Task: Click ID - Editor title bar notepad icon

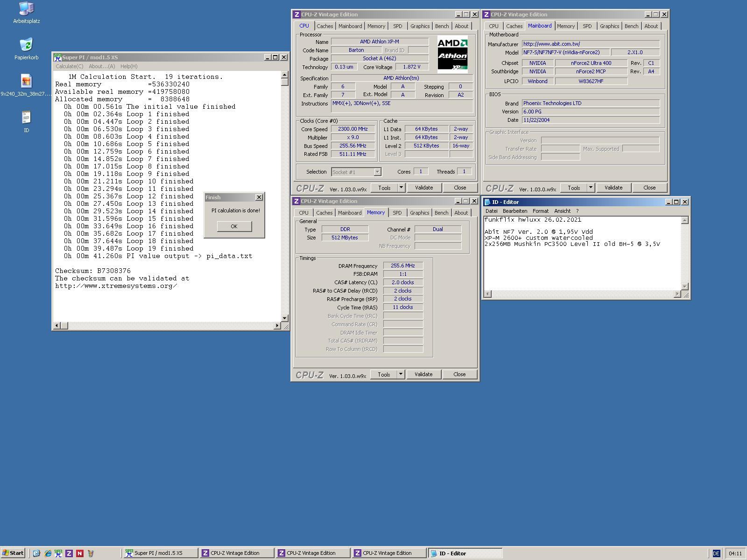Action: (487, 202)
